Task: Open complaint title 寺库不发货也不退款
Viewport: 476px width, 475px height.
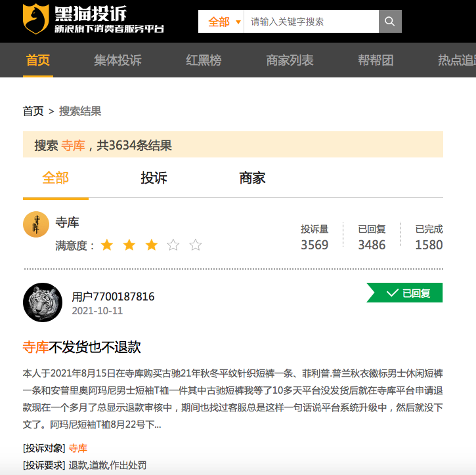Action: 81,347
